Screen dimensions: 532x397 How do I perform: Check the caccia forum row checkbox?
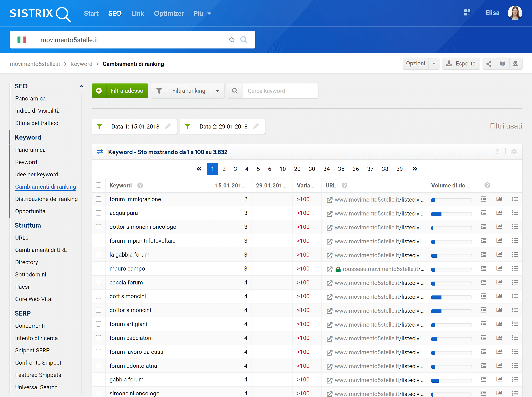[x=98, y=282]
